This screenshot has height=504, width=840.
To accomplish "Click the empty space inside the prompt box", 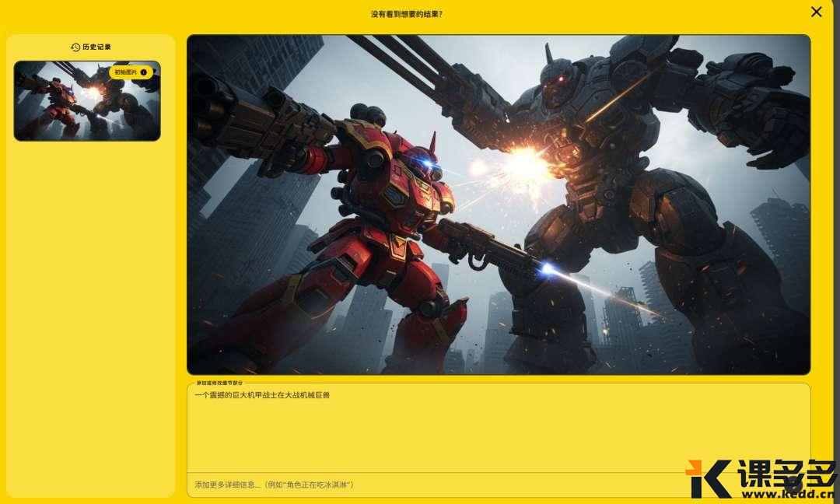I will [498, 436].
